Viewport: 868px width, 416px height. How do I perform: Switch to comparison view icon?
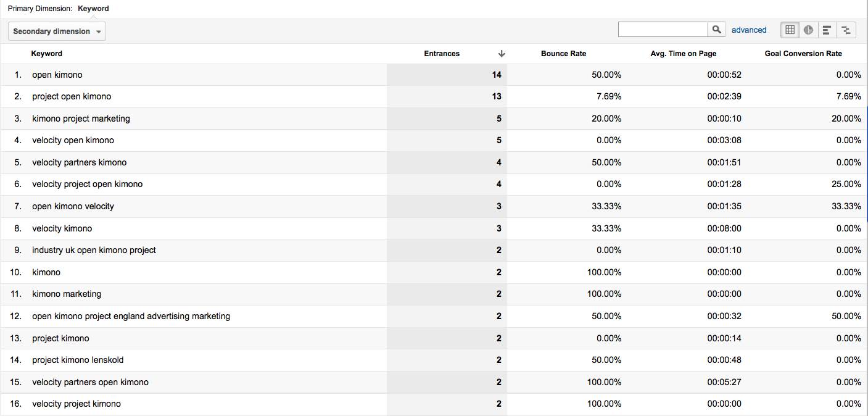[x=846, y=30]
